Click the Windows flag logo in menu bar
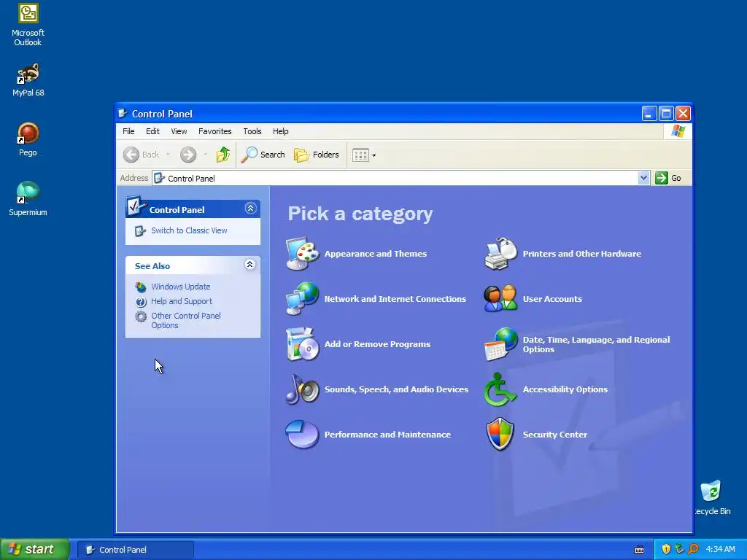 coord(678,131)
